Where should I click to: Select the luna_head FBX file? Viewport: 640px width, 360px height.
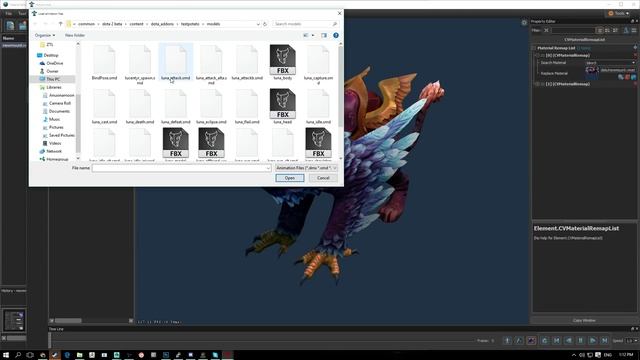(x=282, y=106)
